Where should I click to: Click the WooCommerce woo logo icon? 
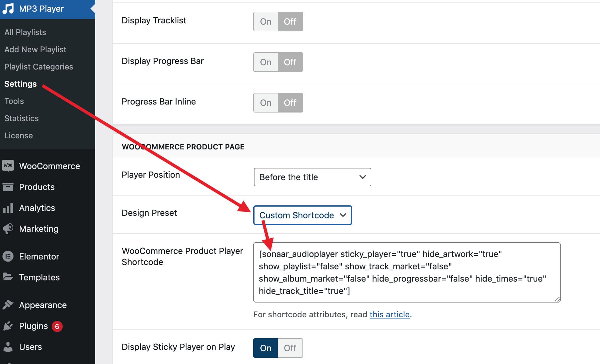8,166
